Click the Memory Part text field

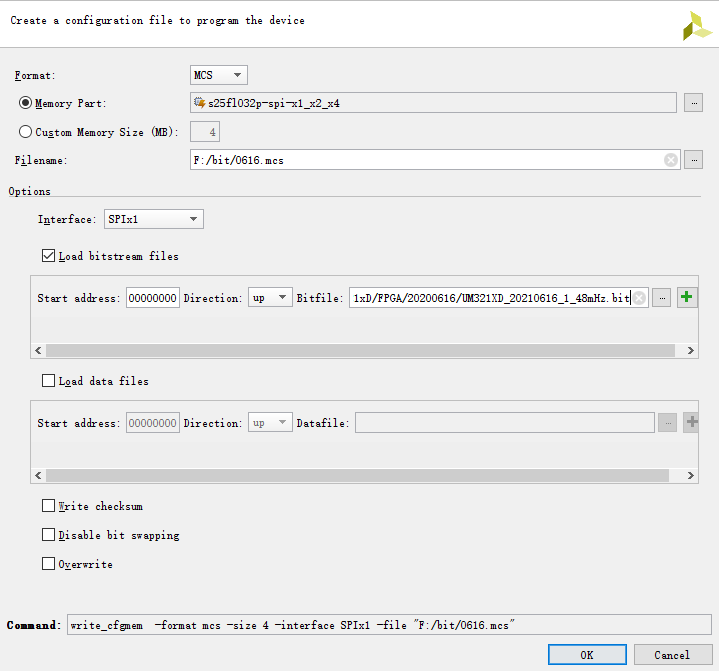pyautogui.click(x=433, y=103)
